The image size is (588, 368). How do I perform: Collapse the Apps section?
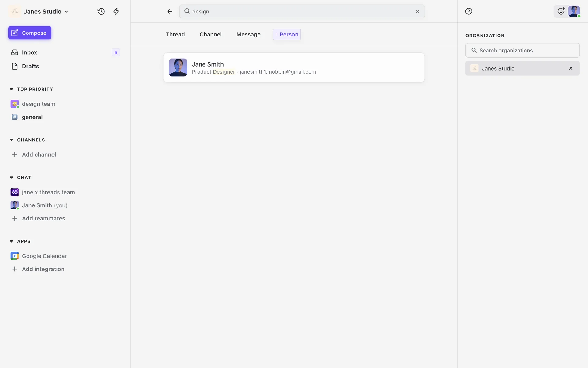point(12,241)
